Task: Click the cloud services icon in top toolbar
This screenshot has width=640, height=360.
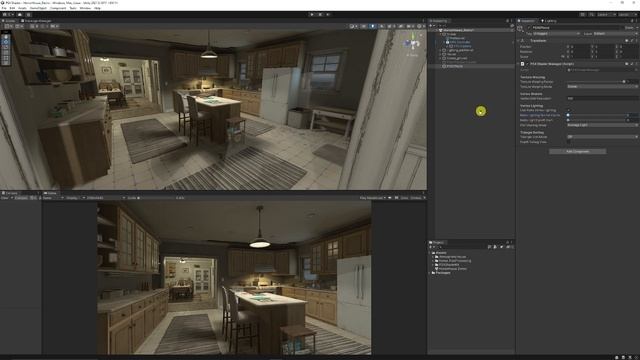Action: (20, 15)
